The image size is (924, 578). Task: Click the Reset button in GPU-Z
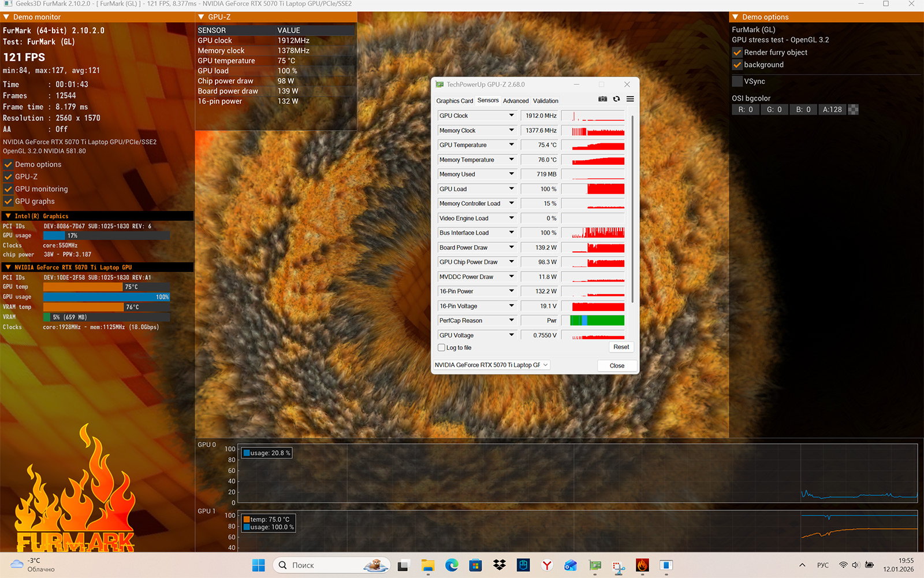pos(621,347)
